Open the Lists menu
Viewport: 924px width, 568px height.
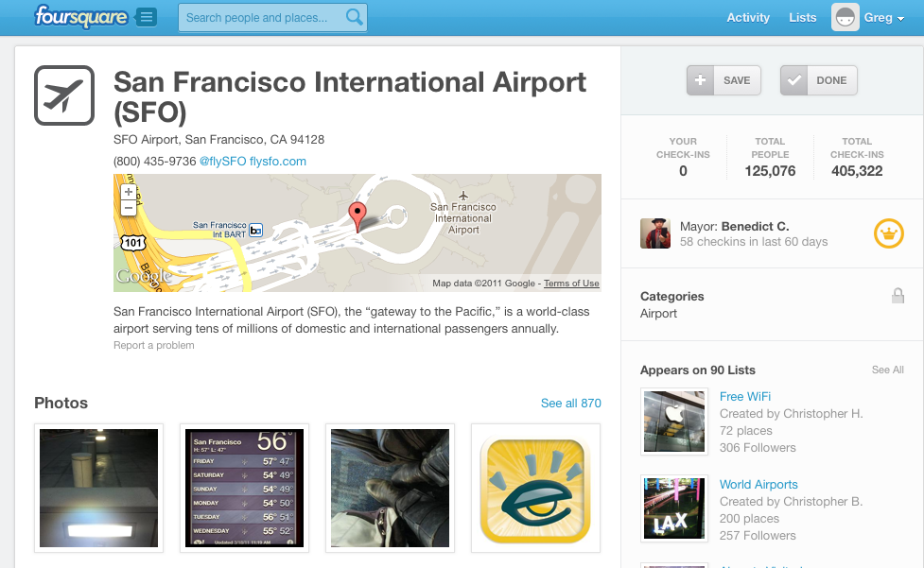pos(802,17)
